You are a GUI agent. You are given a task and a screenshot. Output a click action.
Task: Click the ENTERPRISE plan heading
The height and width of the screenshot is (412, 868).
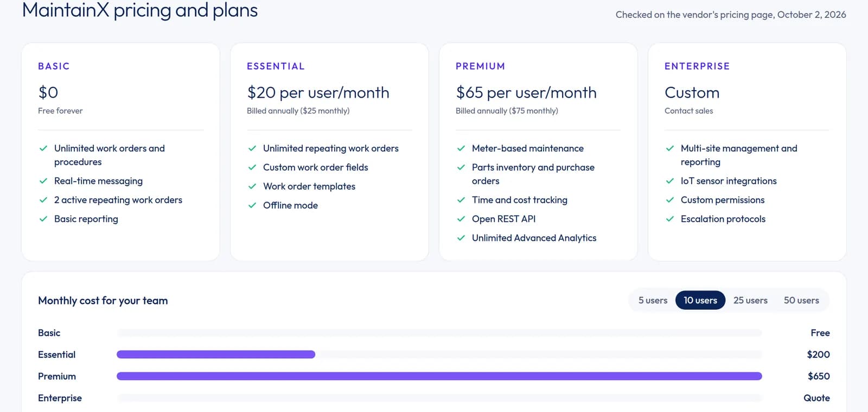tap(697, 66)
